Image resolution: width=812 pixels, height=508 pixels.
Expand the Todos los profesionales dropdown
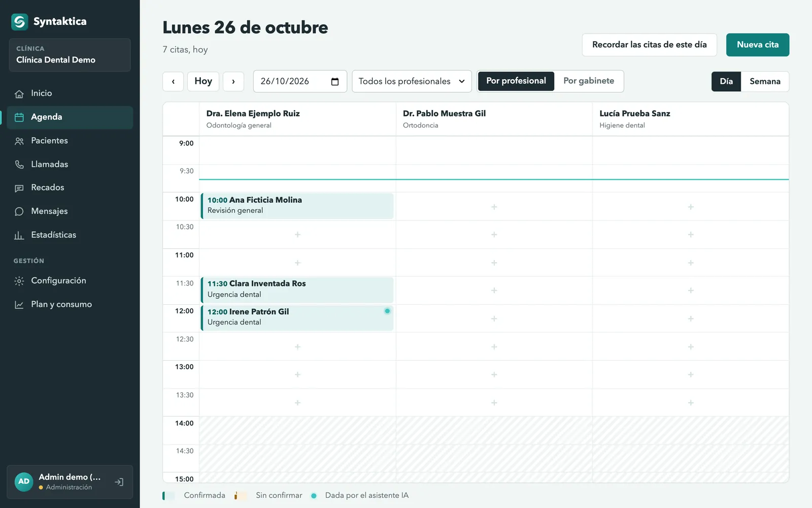point(412,81)
